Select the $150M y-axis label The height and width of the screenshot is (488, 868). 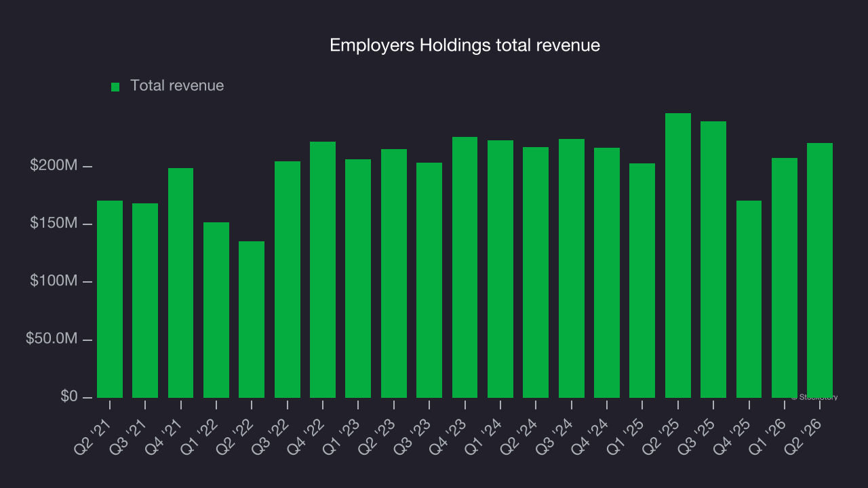54,224
